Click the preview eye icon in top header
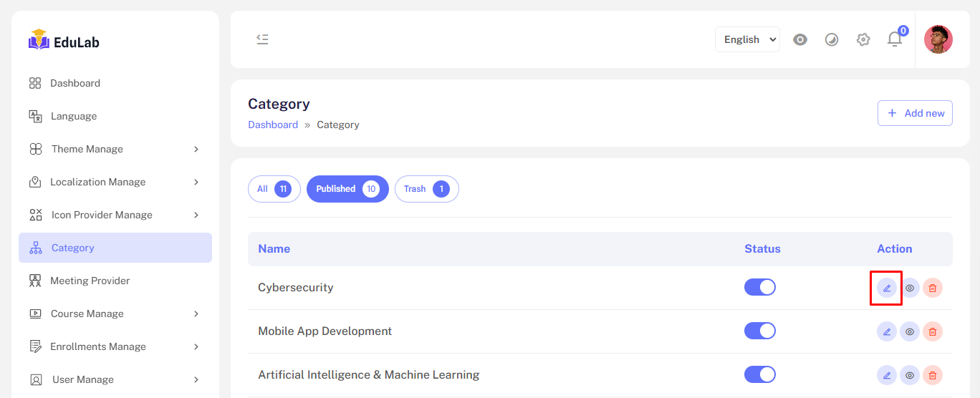The image size is (980, 398). click(x=800, y=39)
